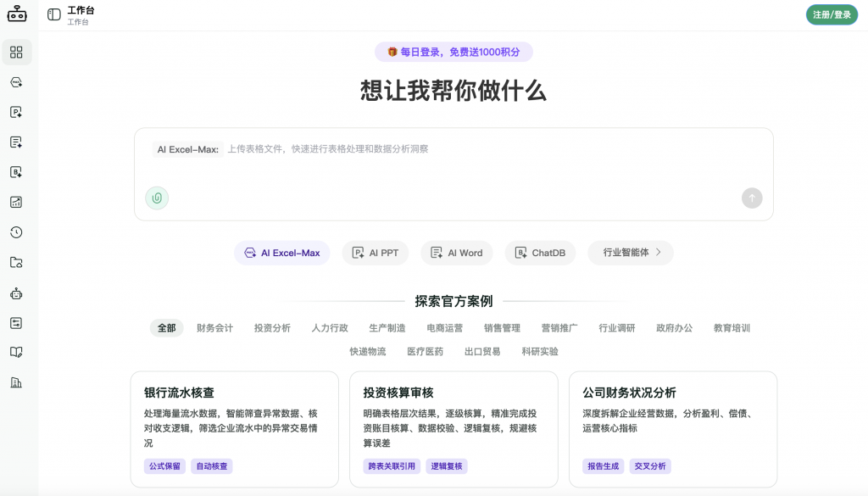868x496 pixels.
Task: Click the robot logo at top-left
Action: (17, 14)
